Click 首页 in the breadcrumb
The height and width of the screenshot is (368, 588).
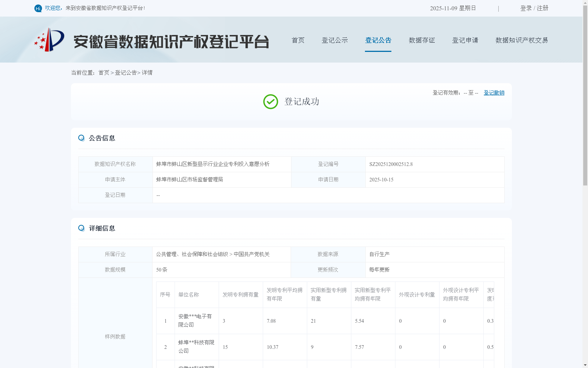point(104,73)
